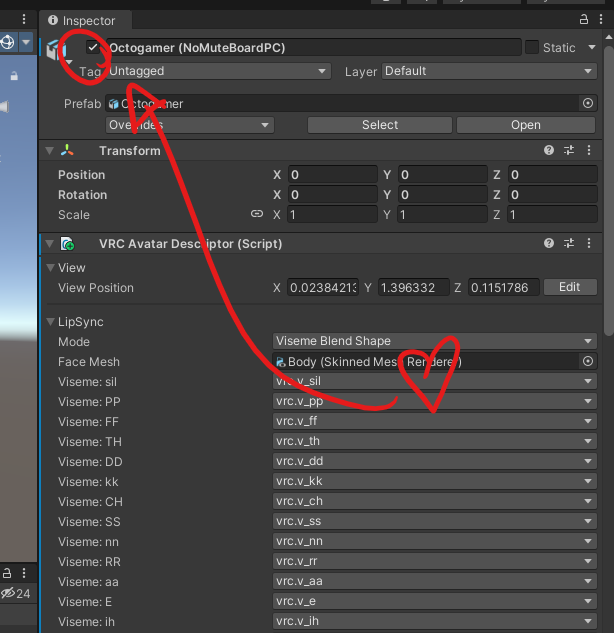Click the prefab Open button

(526, 125)
